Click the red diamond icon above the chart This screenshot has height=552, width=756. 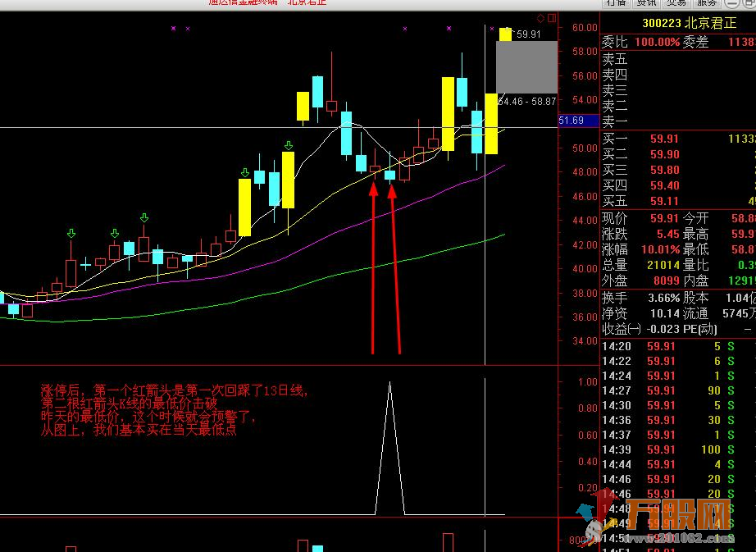tap(540, 18)
